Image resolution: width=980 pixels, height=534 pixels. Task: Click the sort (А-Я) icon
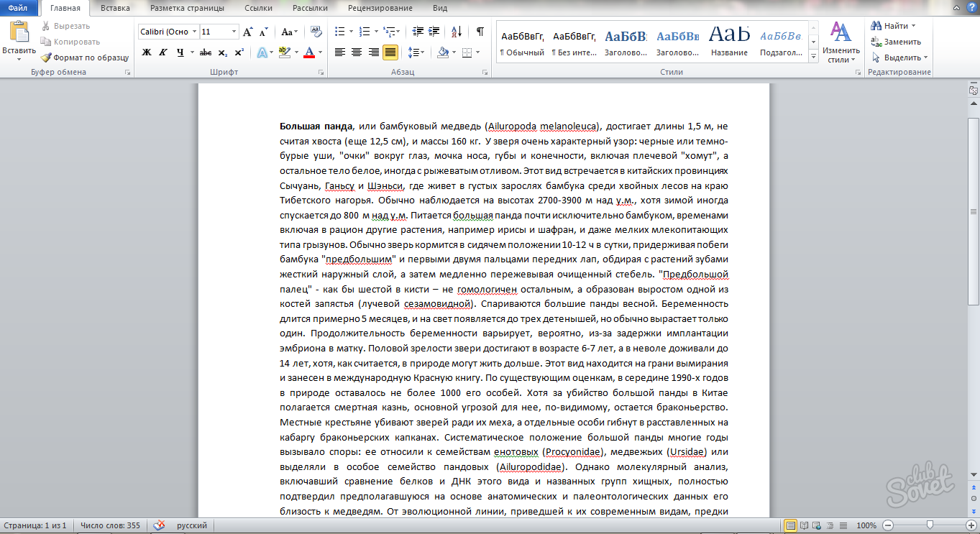coord(456,32)
